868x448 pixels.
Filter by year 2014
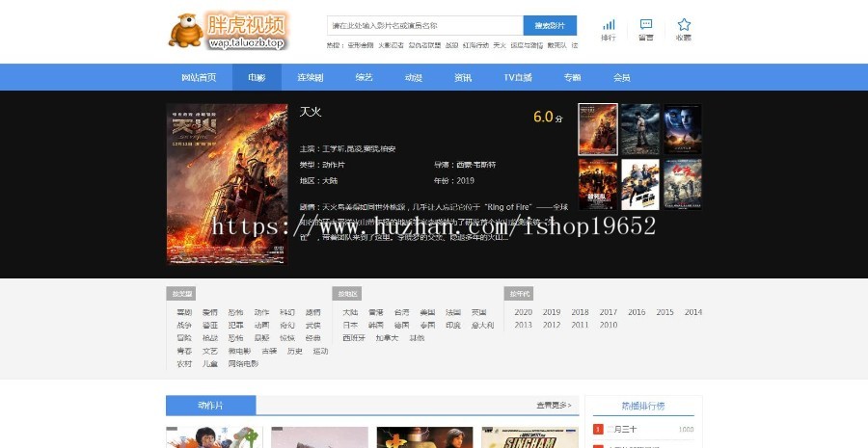click(693, 312)
